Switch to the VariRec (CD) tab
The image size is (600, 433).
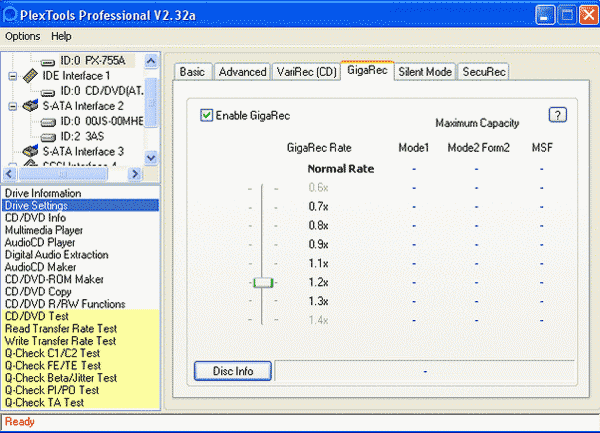(307, 72)
